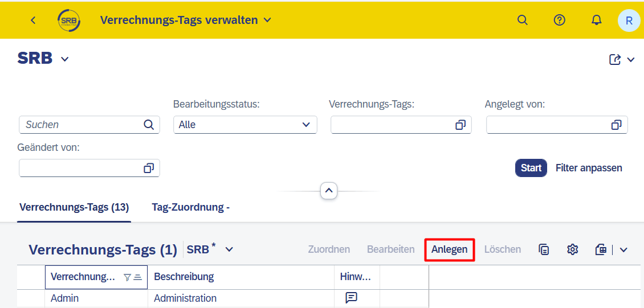Viewport: 644px width, 308px height.
Task: Collapse the filter header area
Action: pos(329,191)
